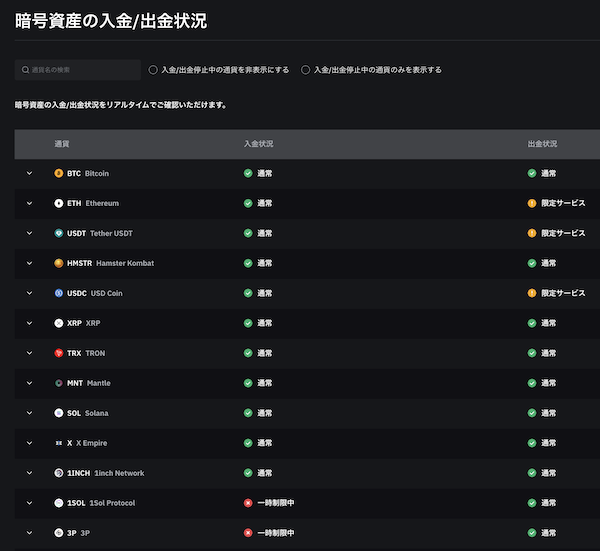
Task: Expand the X Empire row chevron
Action: 29,443
